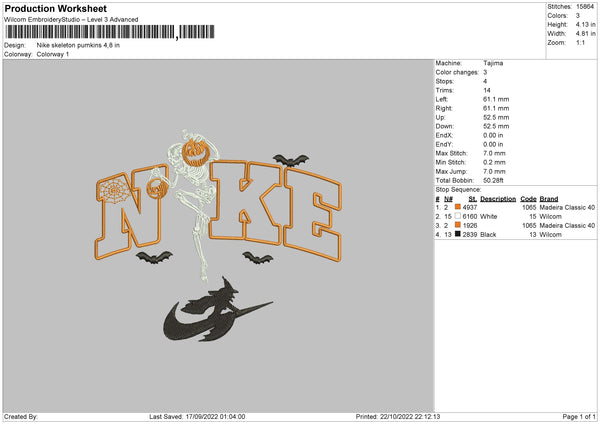Click the barcode at the top
This screenshot has width=600, height=424.
pos(109,32)
